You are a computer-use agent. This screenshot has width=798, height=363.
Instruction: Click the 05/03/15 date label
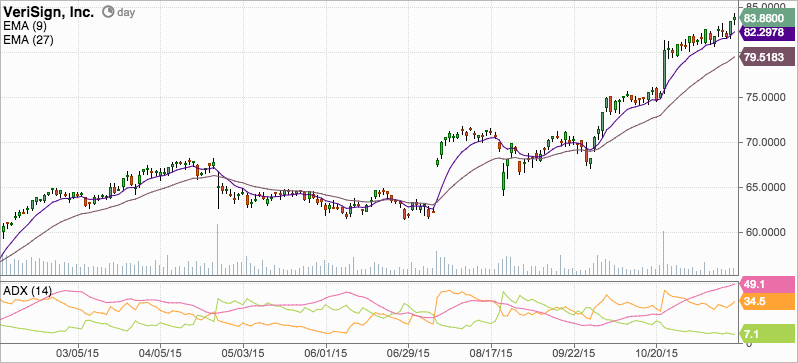pyautogui.click(x=243, y=352)
